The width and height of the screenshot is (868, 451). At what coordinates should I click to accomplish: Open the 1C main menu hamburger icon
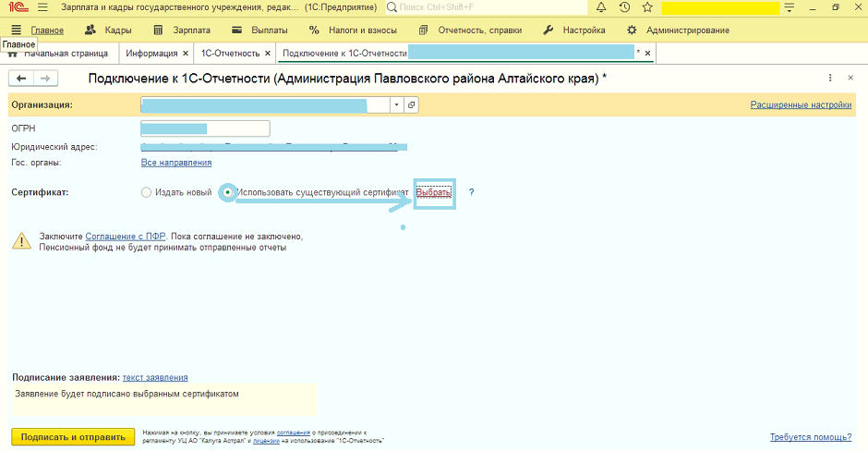tap(42, 7)
